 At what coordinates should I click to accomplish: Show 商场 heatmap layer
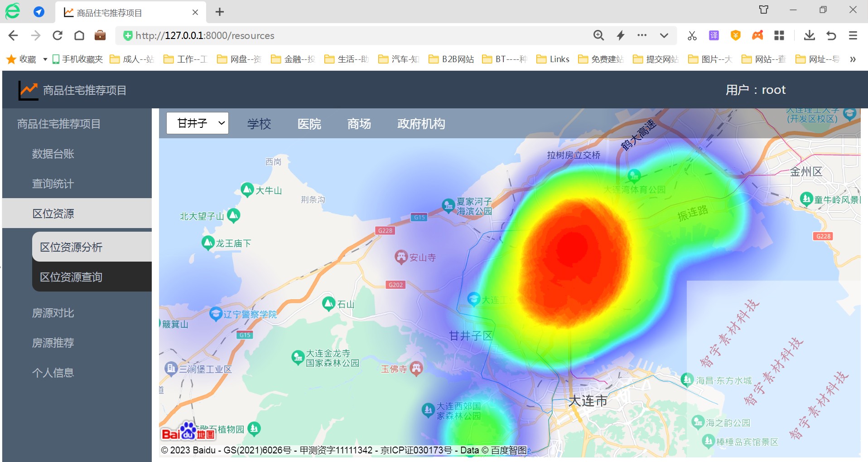(359, 124)
